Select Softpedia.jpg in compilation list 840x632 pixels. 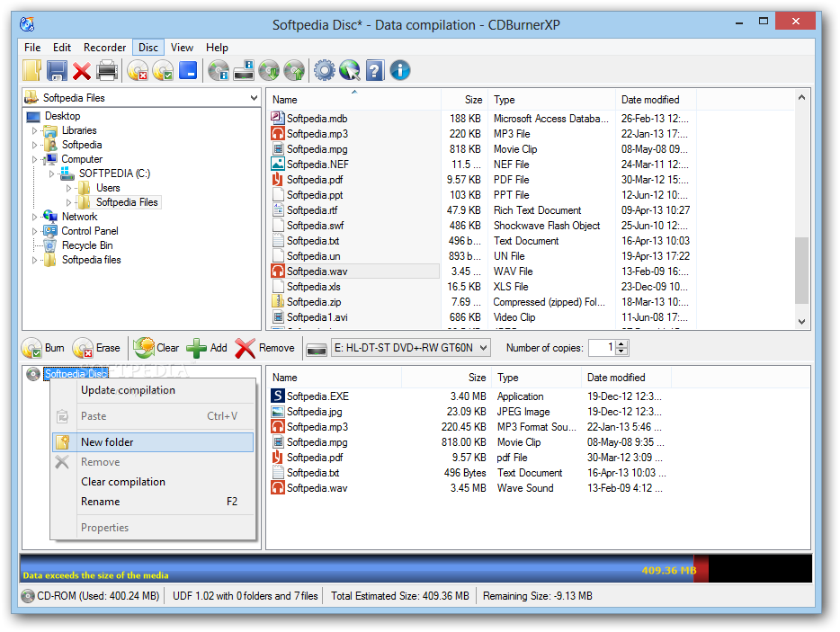coord(315,412)
